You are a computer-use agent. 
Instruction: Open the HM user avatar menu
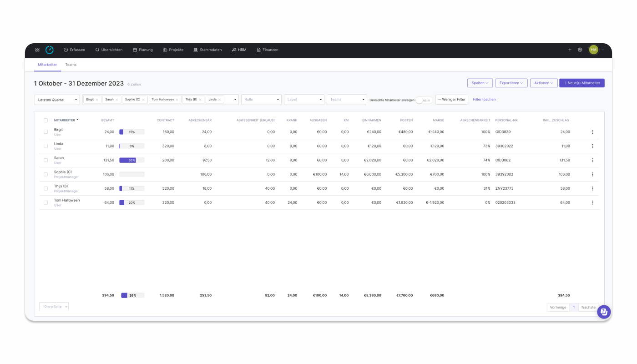(x=594, y=50)
